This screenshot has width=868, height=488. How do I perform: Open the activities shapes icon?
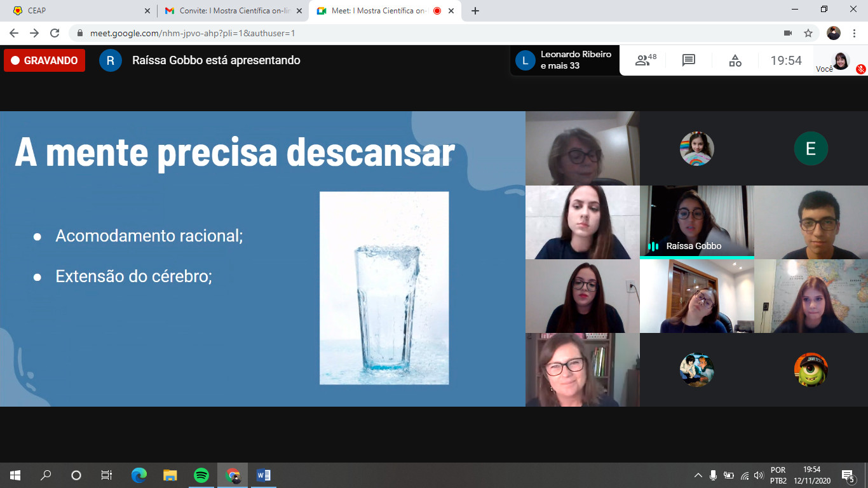735,60
